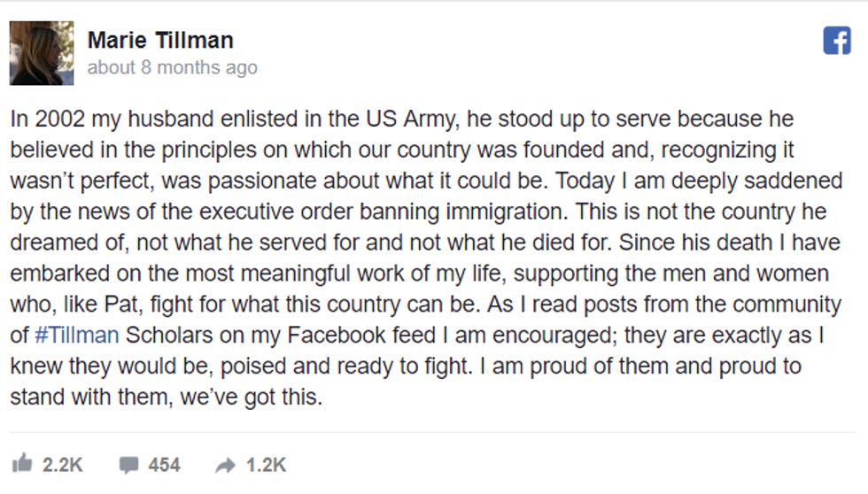This screenshot has height=494, width=868.
Task: Open Marie Tillman's profile picture
Action: point(42,53)
